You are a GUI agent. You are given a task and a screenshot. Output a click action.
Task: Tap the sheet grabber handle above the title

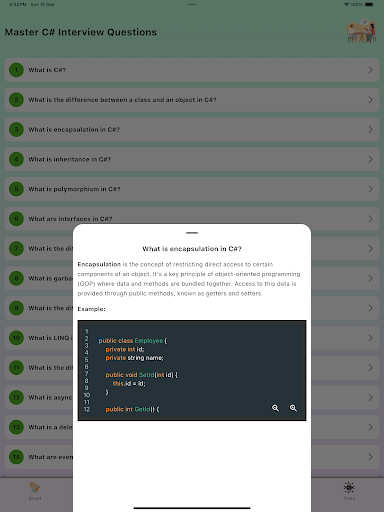click(192, 233)
